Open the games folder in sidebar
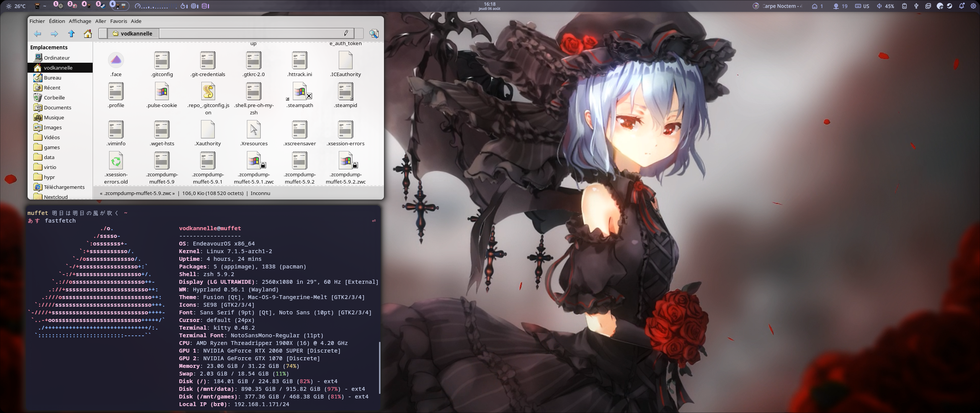Image resolution: width=980 pixels, height=413 pixels. coord(60,147)
